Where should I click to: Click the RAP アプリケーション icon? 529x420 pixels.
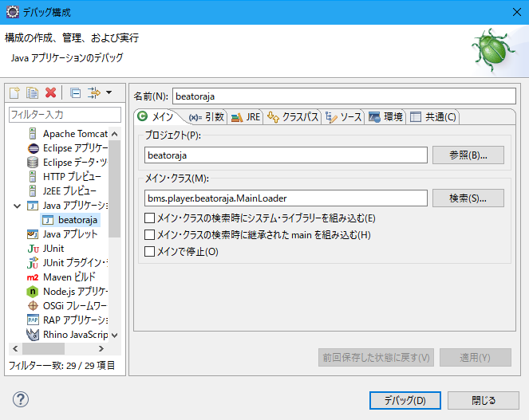(x=33, y=320)
